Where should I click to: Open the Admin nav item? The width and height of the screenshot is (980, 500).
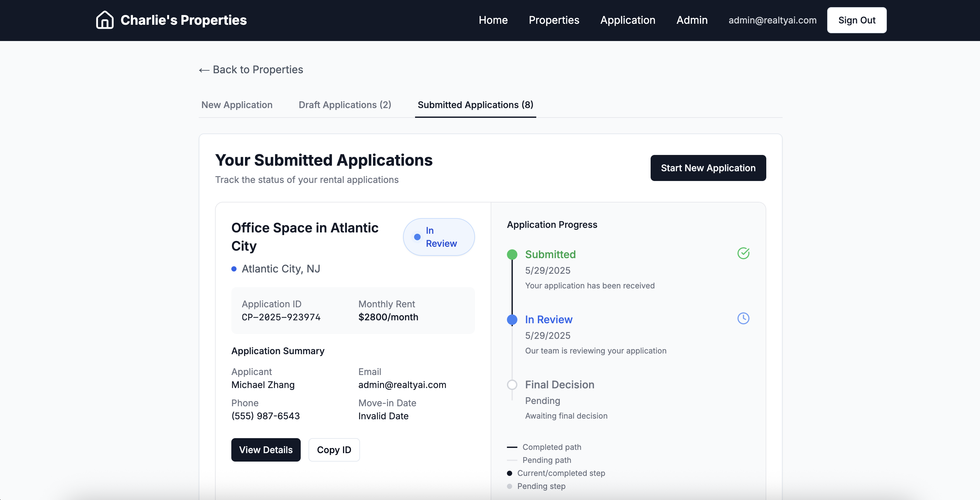tap(692, 20)
